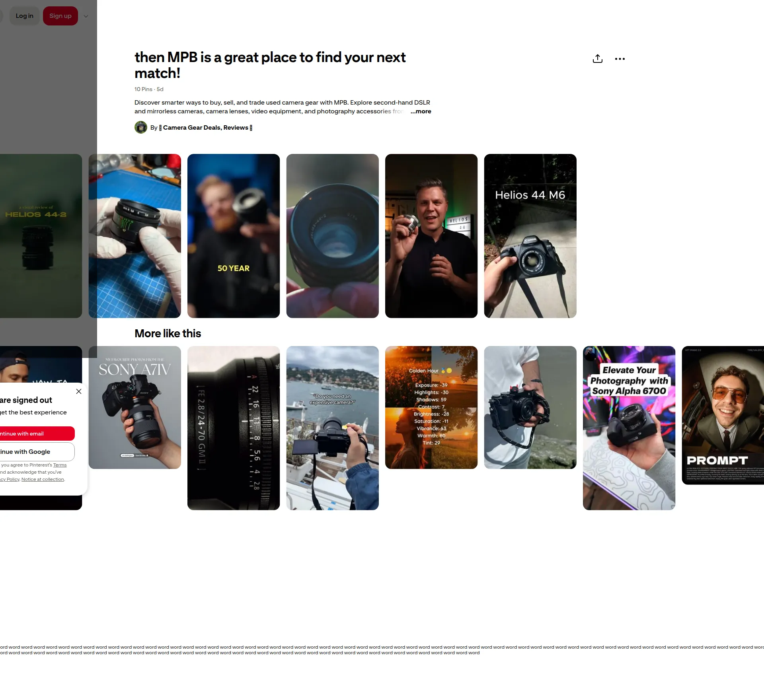Expand the chevron next to Sign up
The width and height of the screenshot is (764, 700).
point(86,16)
